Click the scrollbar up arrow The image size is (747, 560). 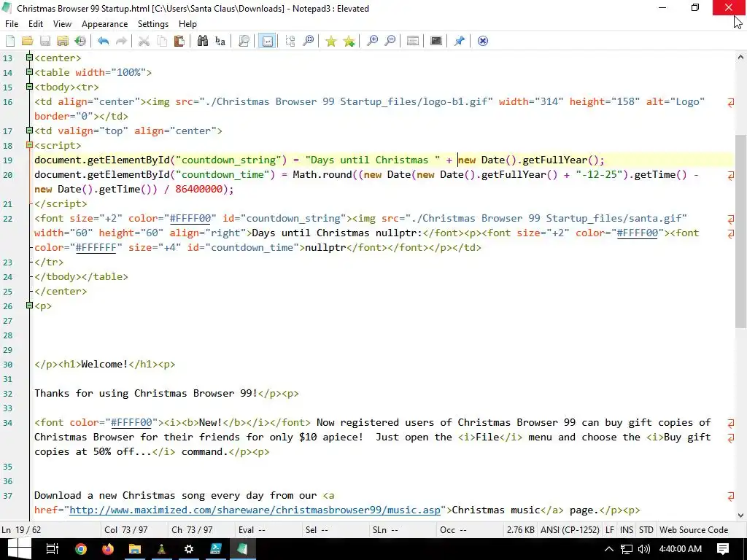[x=740, y=57]
